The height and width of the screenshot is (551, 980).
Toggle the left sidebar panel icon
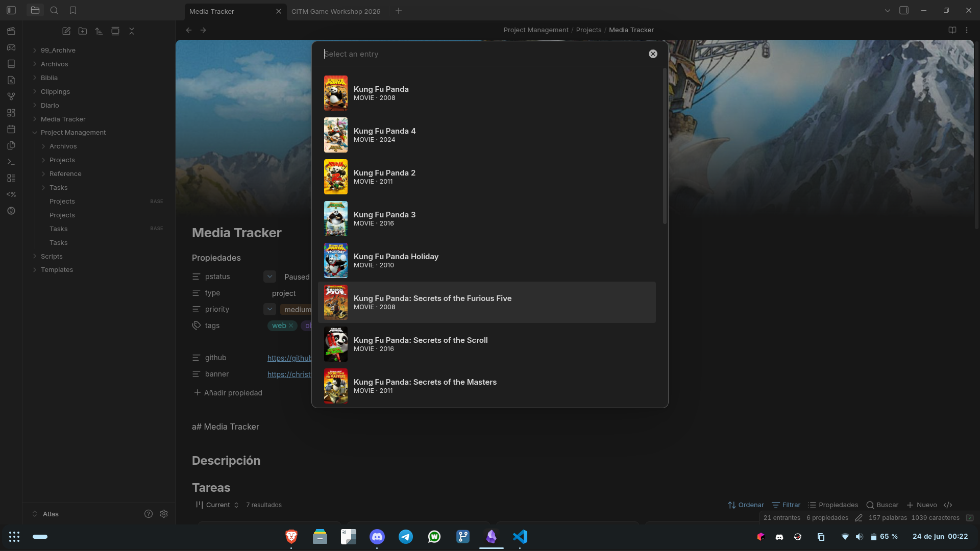(11, 10)
